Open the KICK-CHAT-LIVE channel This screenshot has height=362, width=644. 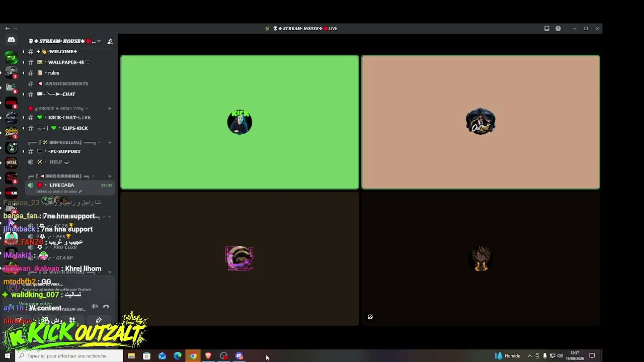coord(70,118)
